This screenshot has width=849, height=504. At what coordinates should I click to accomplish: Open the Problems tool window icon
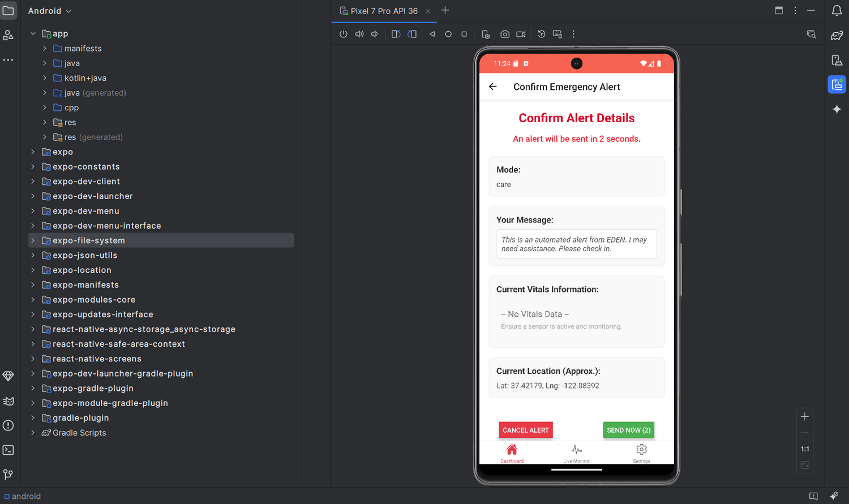click(x=8, y=425)
